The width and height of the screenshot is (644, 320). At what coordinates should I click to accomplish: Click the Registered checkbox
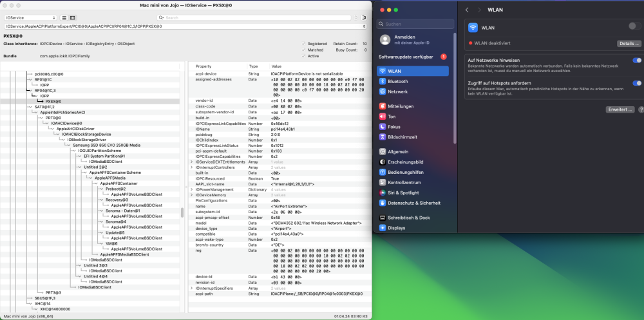pyautogui.click(x=303, y=44)
